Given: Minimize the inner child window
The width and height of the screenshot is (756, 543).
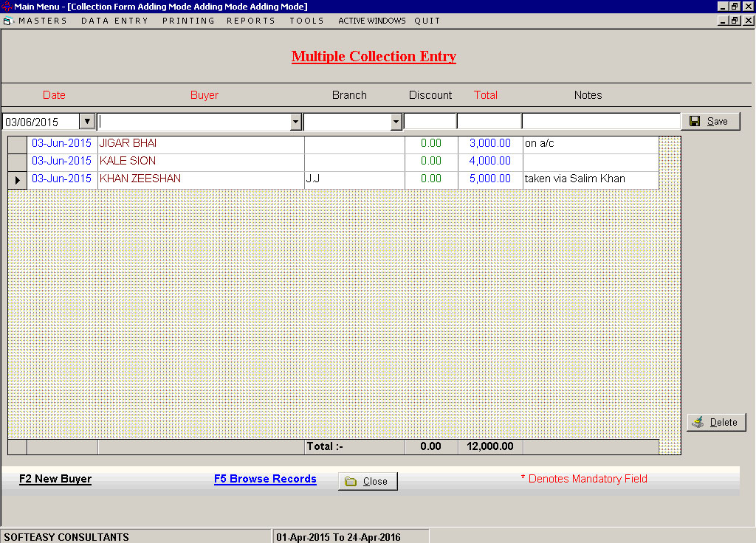Looking at the screenshot, I should (723, 21).
